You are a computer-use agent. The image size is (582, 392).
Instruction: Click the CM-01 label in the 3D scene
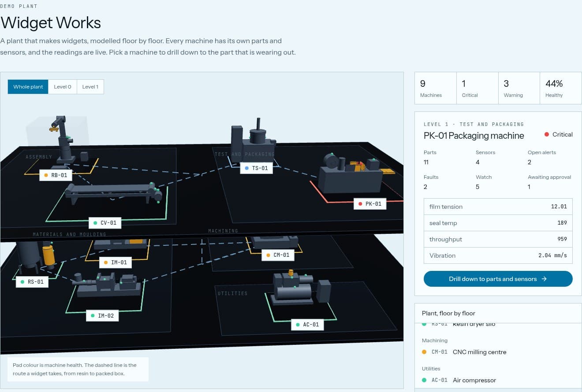(278, 255)
